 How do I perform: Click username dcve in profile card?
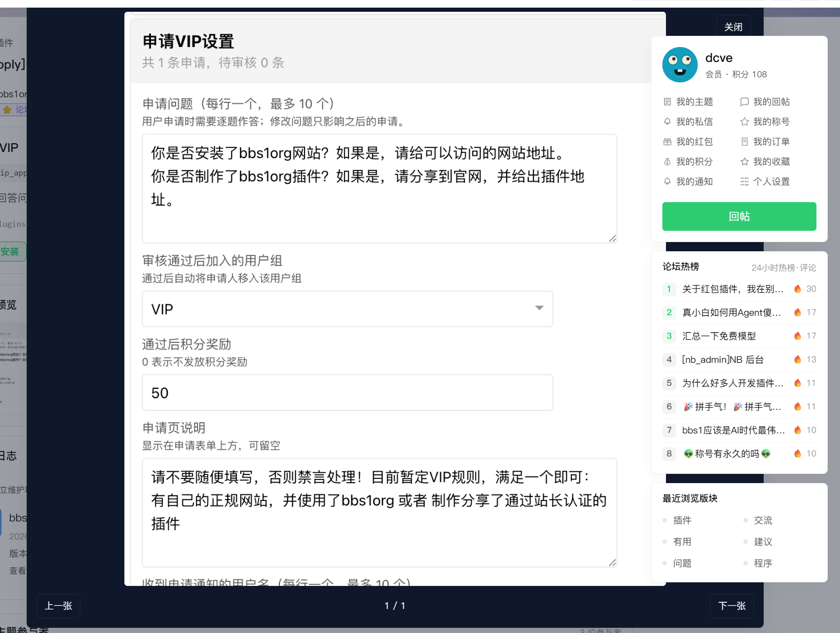coord(719,58)
